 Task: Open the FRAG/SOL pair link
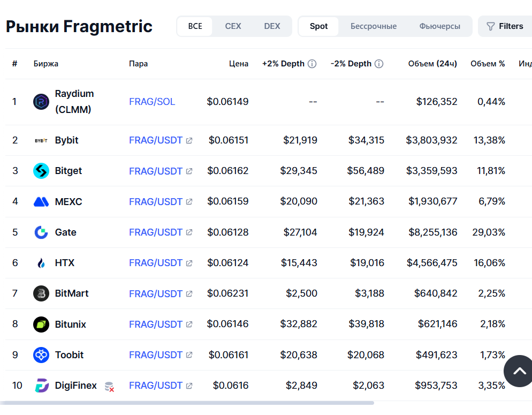pos(152,102)
